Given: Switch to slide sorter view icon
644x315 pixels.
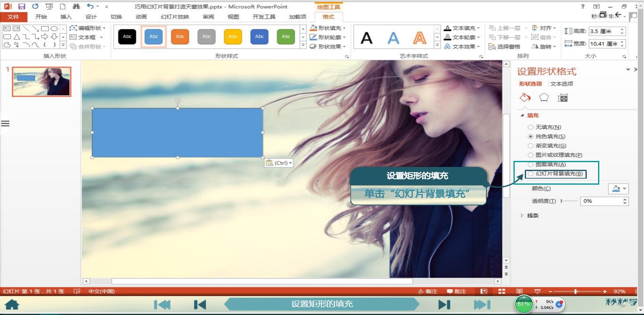Looking at the screenshot, I should point(502,291).
